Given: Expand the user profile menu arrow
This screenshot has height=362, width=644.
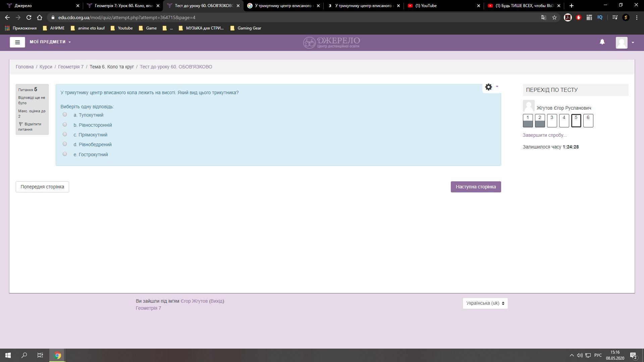Looking at the screenshot, I should [633, 43].
